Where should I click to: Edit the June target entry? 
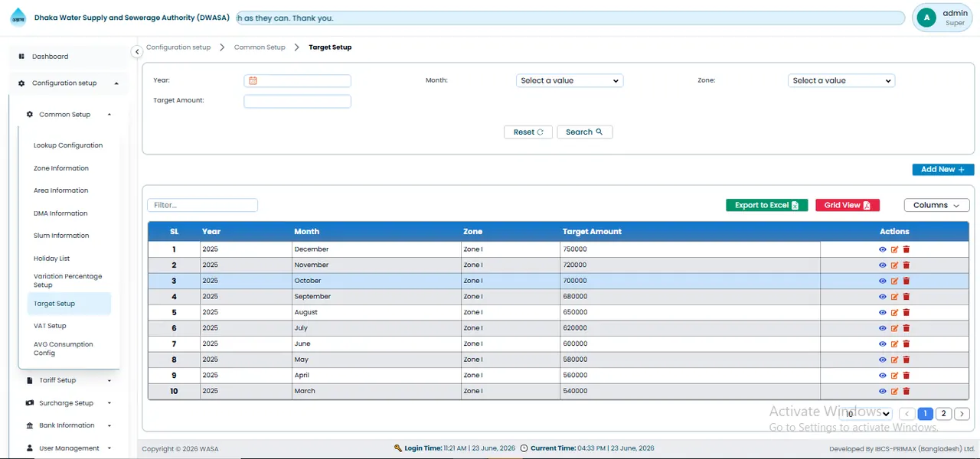tap(894, 344)
